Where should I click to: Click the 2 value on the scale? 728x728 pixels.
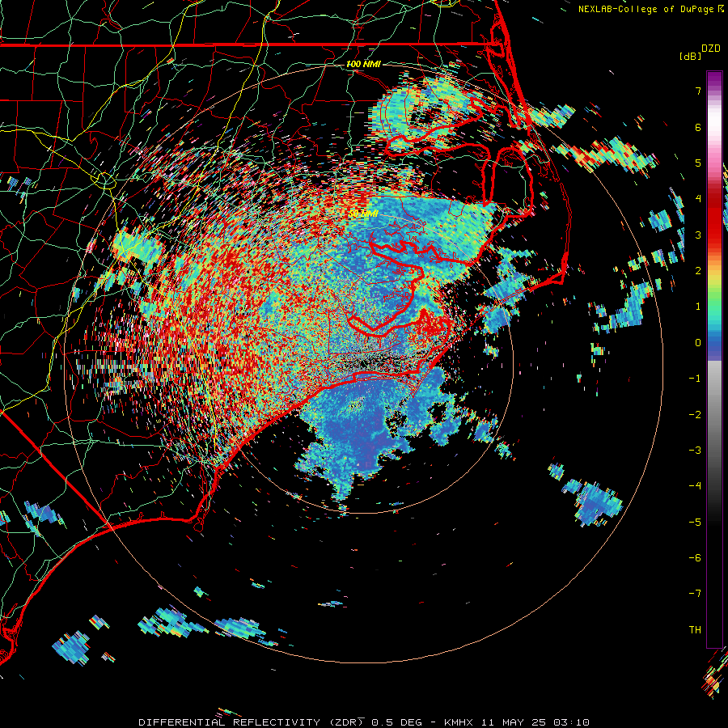(698, 271)
